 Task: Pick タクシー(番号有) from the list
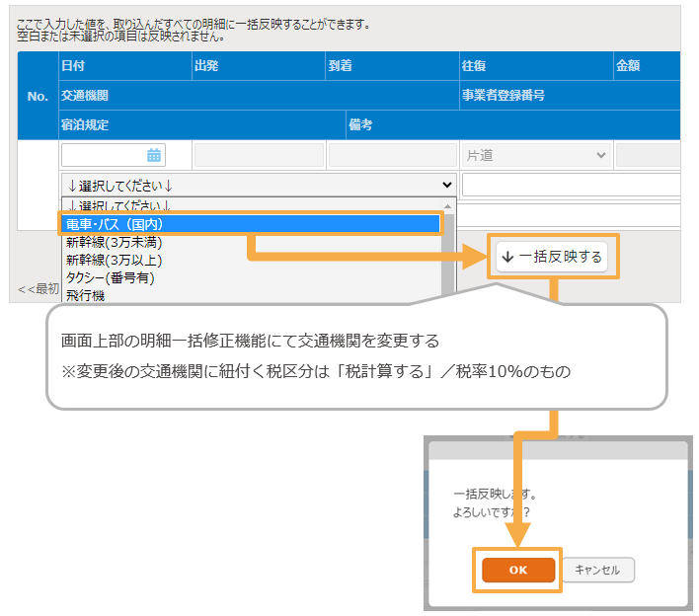(x=110, y=277)
